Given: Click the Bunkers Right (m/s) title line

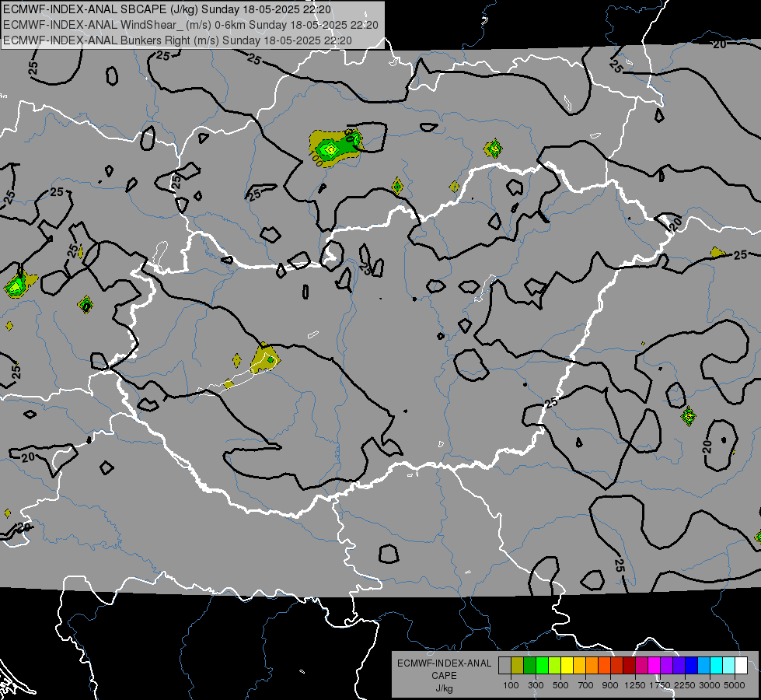Looking at the screenshot, I should 178,40.
